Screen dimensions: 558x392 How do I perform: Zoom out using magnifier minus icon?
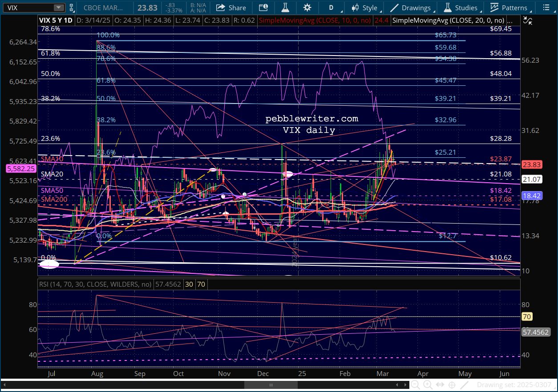(x=415, y=385)
